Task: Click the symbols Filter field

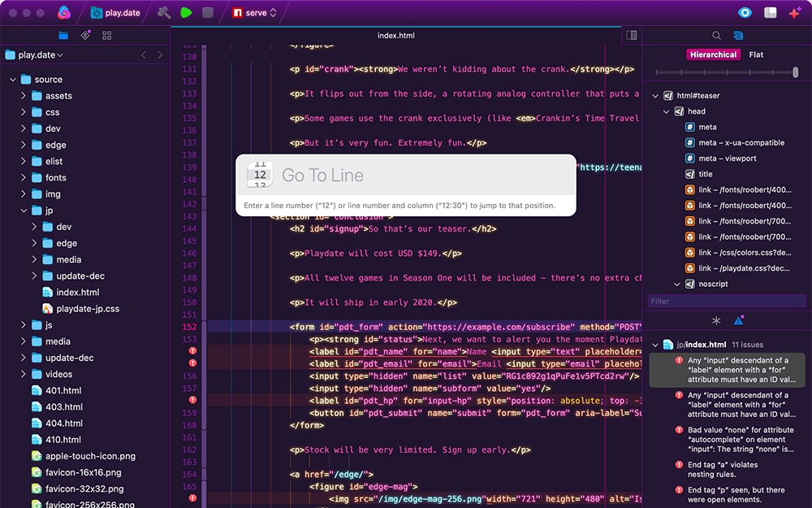Action: click(x=727, y=302)
